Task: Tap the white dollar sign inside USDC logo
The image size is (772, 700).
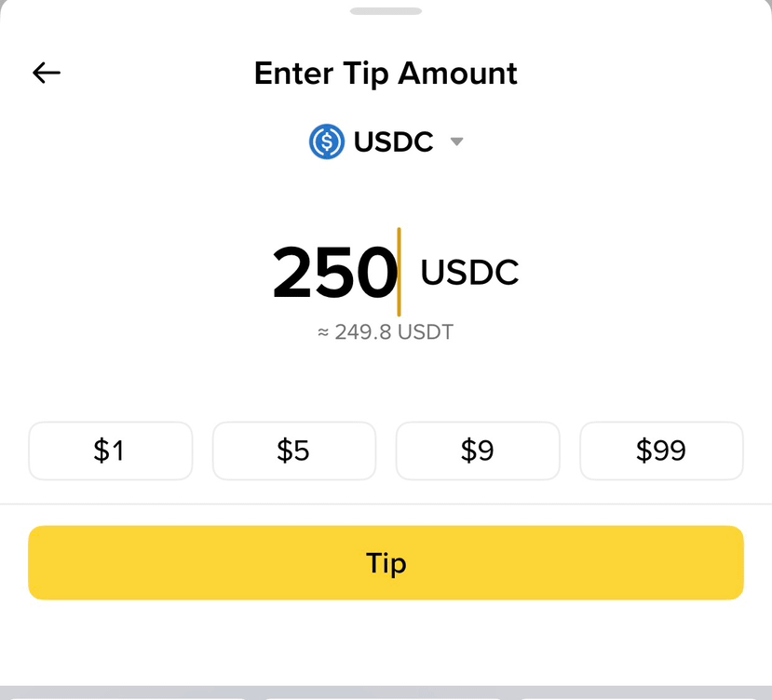Action: point(327,141)
